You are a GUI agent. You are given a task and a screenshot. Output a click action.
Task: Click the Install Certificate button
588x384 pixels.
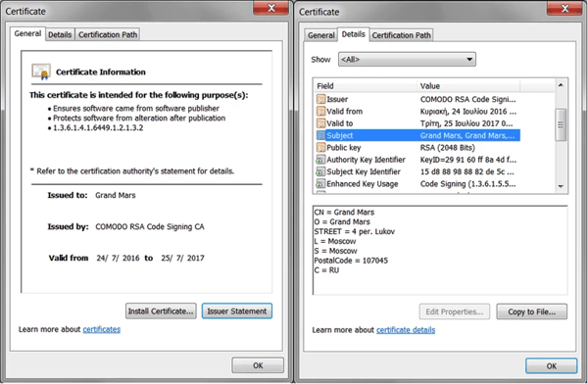pos(161,312)
